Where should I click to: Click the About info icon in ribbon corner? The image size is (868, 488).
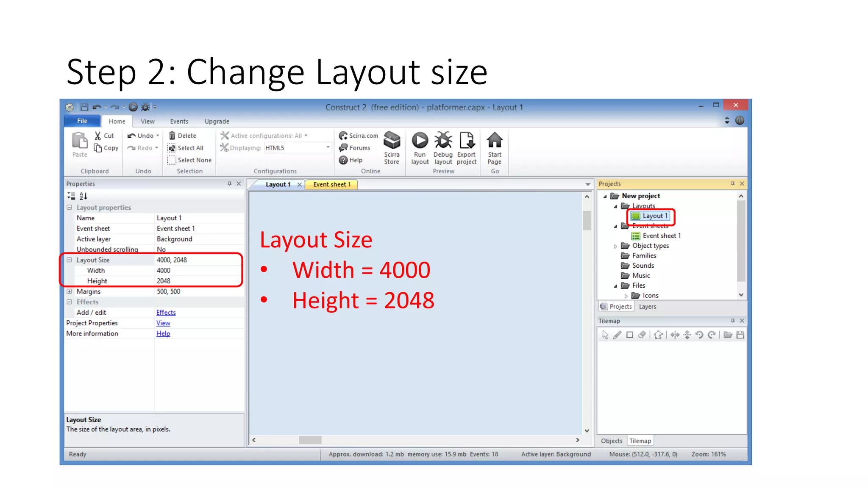[x=740, y=120]
